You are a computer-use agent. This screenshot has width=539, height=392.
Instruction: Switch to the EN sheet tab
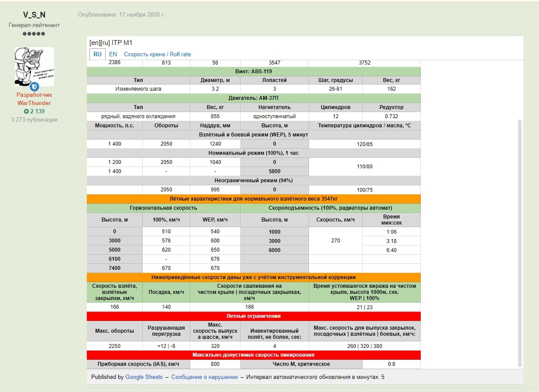pyautogui.click(x=113, y=54)
